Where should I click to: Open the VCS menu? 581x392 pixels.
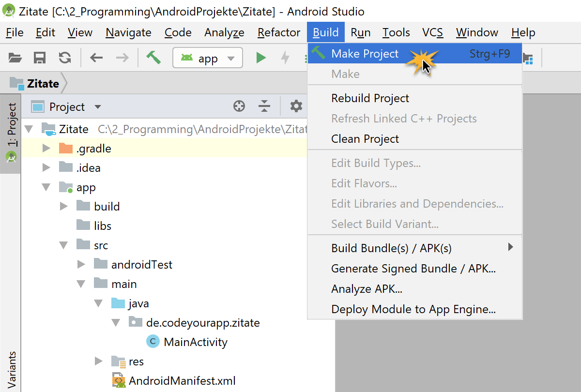click(432, 32)
